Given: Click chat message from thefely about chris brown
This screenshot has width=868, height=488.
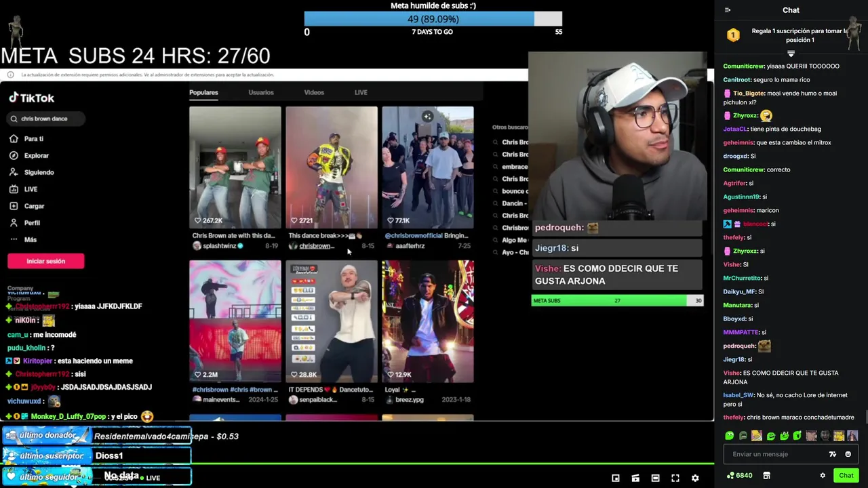Looking at the screenshot, I should coord(789,418).
